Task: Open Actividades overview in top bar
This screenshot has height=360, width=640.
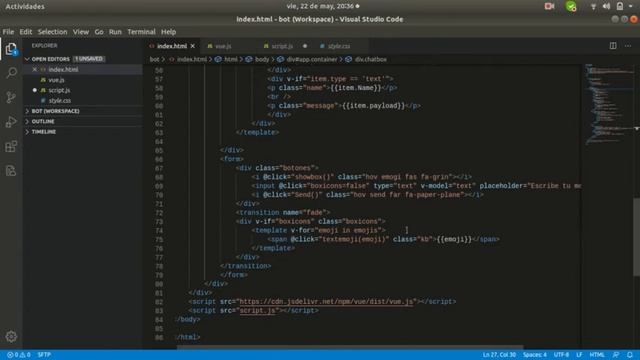Action: [x=25, y=7]
